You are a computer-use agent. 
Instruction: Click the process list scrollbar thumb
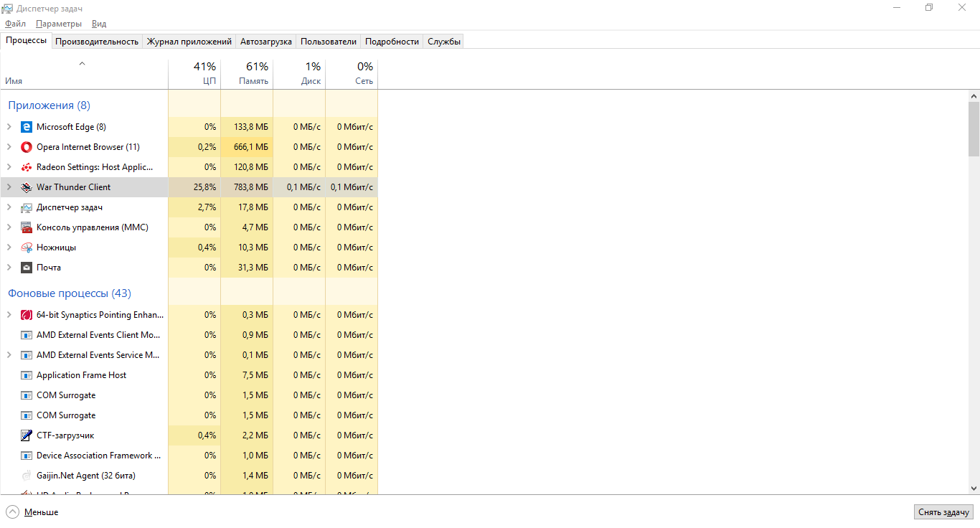tap(974, 128)
